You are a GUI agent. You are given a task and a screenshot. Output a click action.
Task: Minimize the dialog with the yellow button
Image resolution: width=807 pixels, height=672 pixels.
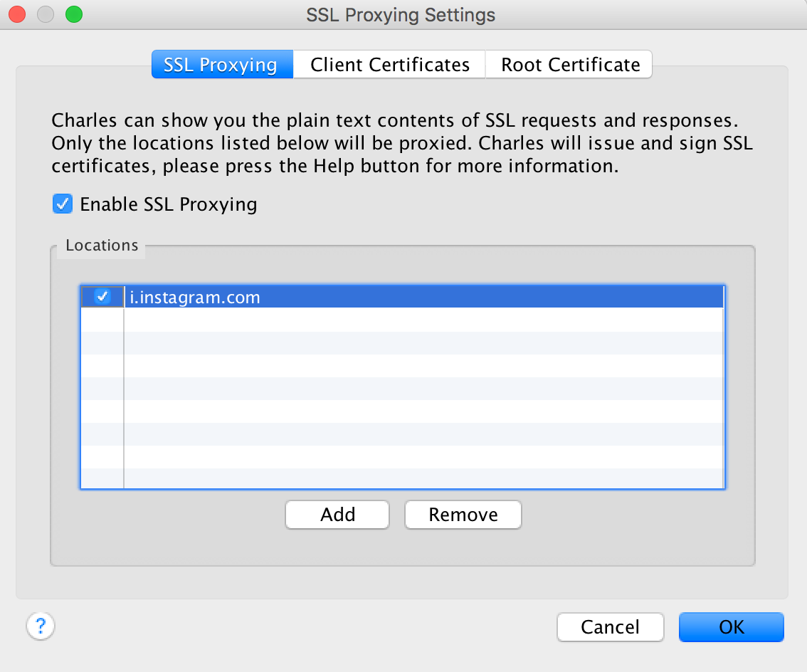point(46,14)
